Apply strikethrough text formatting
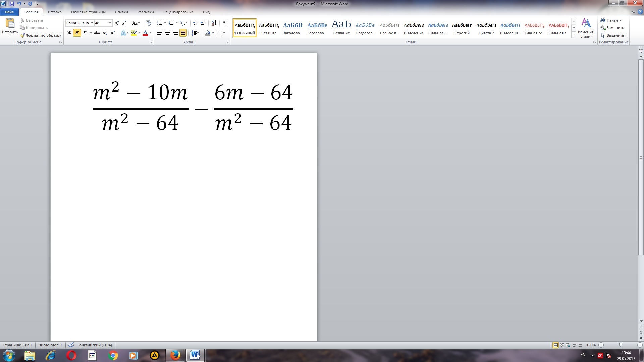Screen dimensions: 644x362 pyautogui.click(x=97, y=33)
